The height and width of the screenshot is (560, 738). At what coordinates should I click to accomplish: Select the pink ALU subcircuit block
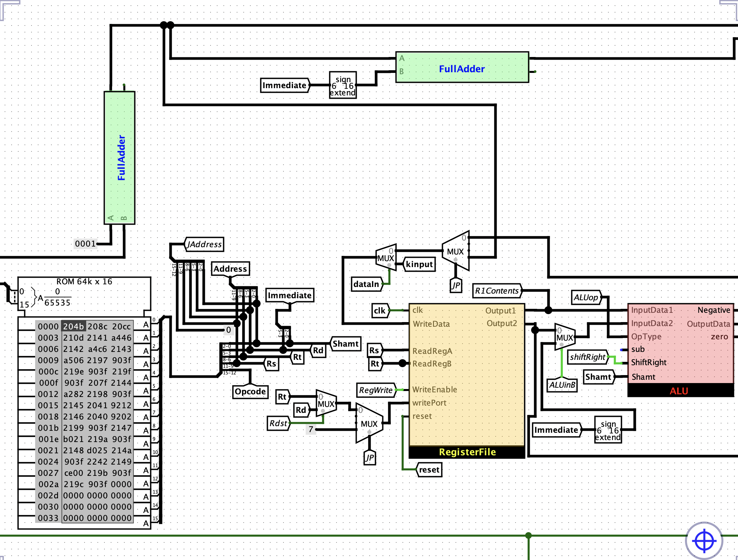pos(681,350)
